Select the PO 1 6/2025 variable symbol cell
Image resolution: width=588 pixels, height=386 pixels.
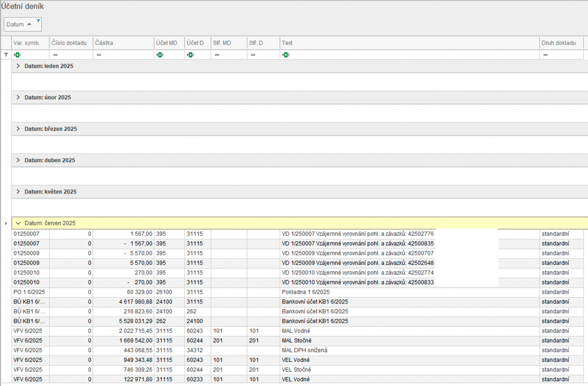pos(31,292)
